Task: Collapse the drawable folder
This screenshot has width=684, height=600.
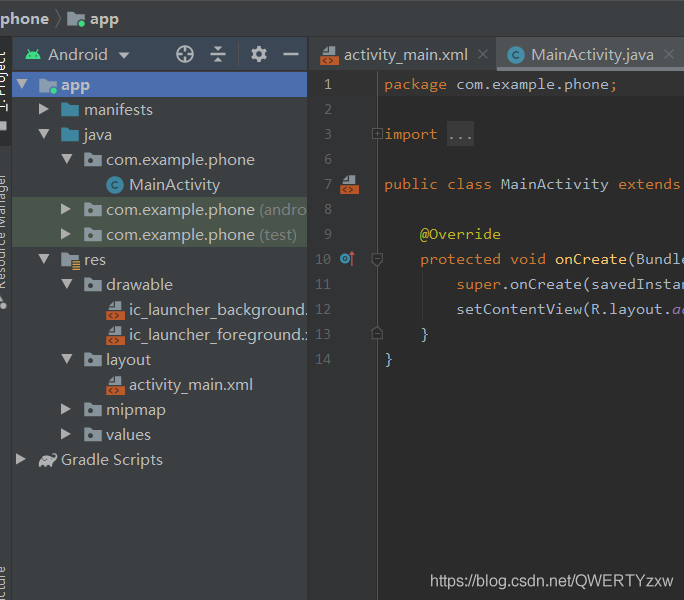Action: point(66,285)
